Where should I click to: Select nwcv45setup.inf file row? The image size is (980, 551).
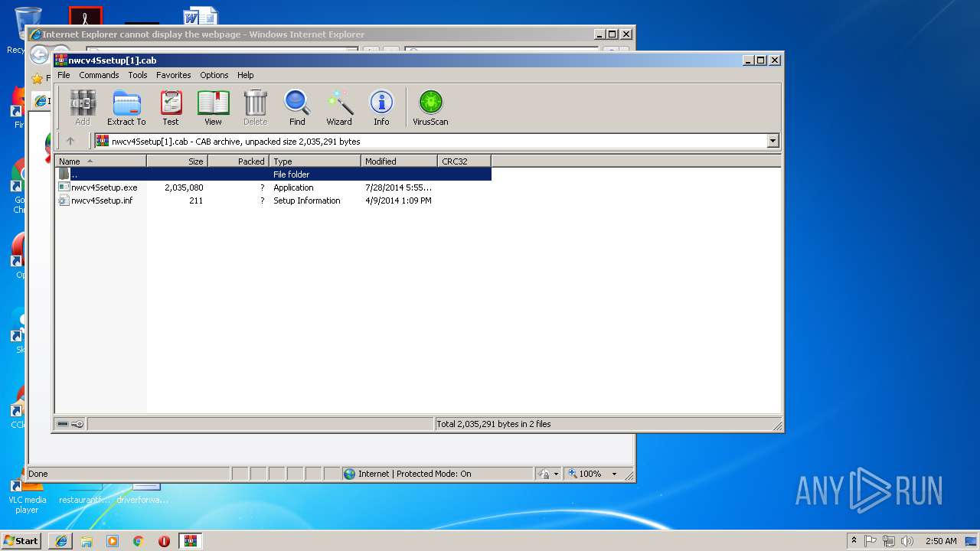click(273, 201)
